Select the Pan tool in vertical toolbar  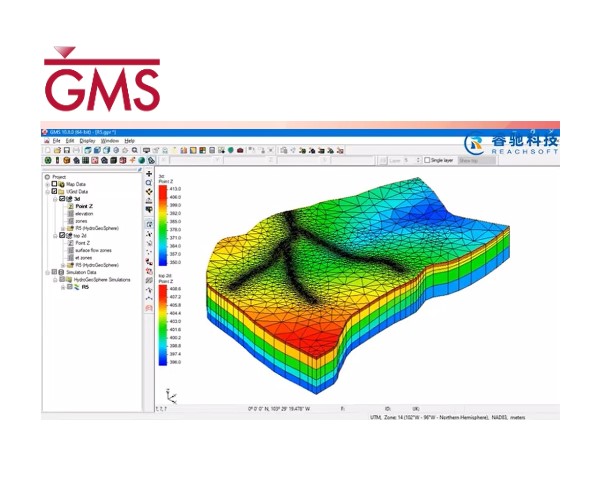point(149,175)
